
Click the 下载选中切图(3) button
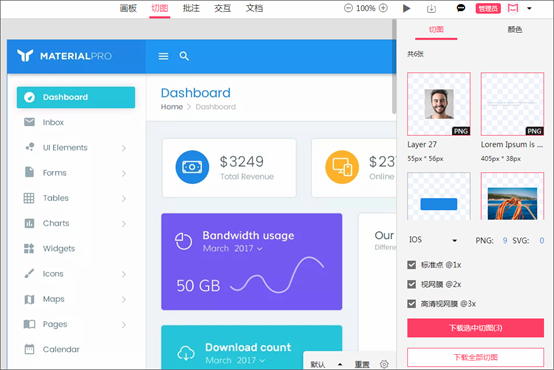tap(476, 328)
